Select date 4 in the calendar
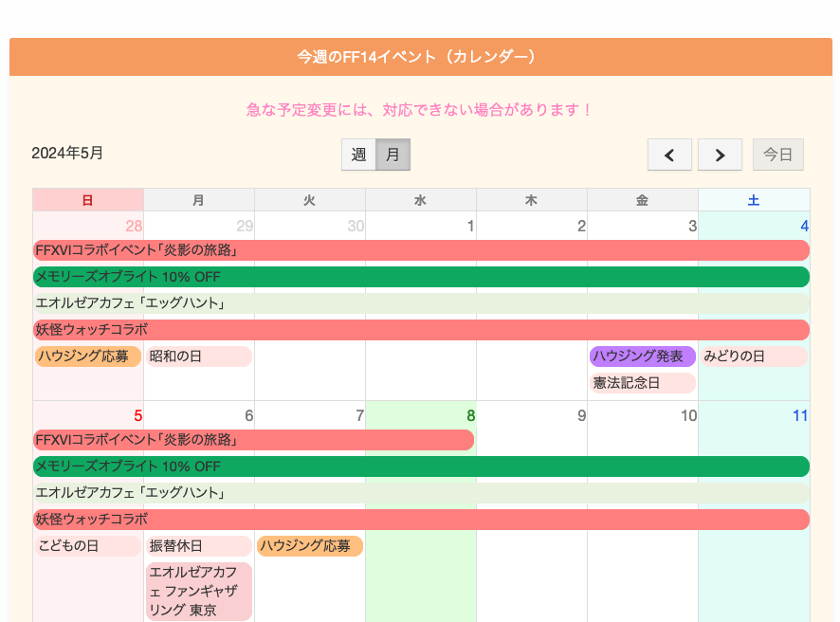The height and width of the screenshot is (622, 840). point(804,226)
